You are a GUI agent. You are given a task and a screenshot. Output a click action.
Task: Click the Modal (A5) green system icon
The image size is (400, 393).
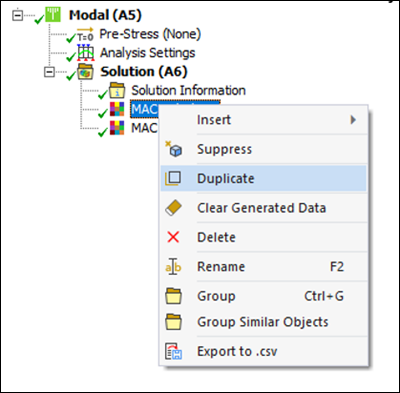[x=53, y=15]
